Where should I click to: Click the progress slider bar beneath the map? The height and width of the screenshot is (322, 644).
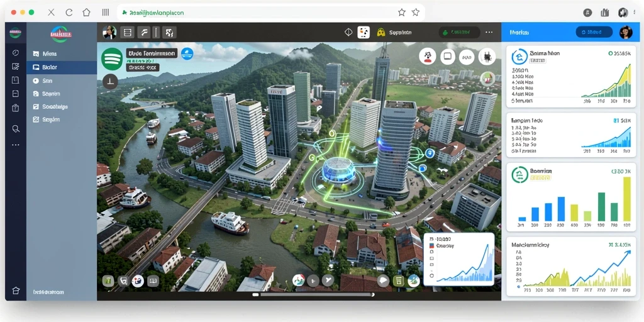click(313, 294)
